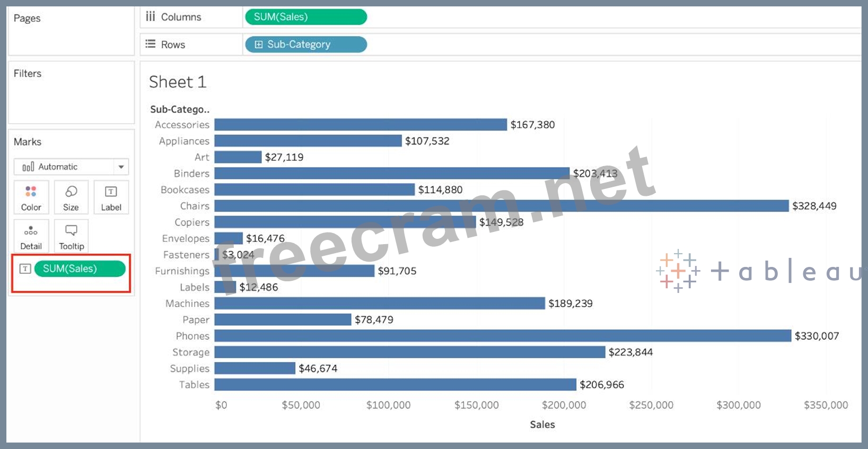Click the Rows shelf icon

coord(151,44)
